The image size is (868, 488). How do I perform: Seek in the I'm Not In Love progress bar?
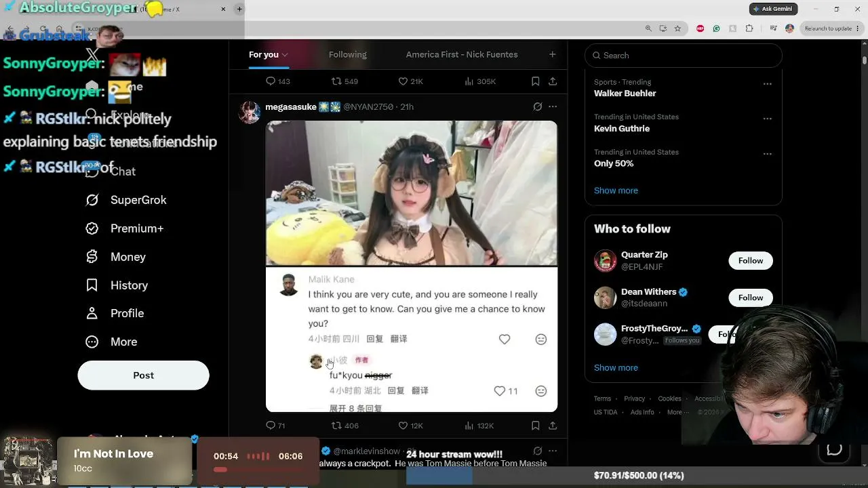(x=258, y=470)
